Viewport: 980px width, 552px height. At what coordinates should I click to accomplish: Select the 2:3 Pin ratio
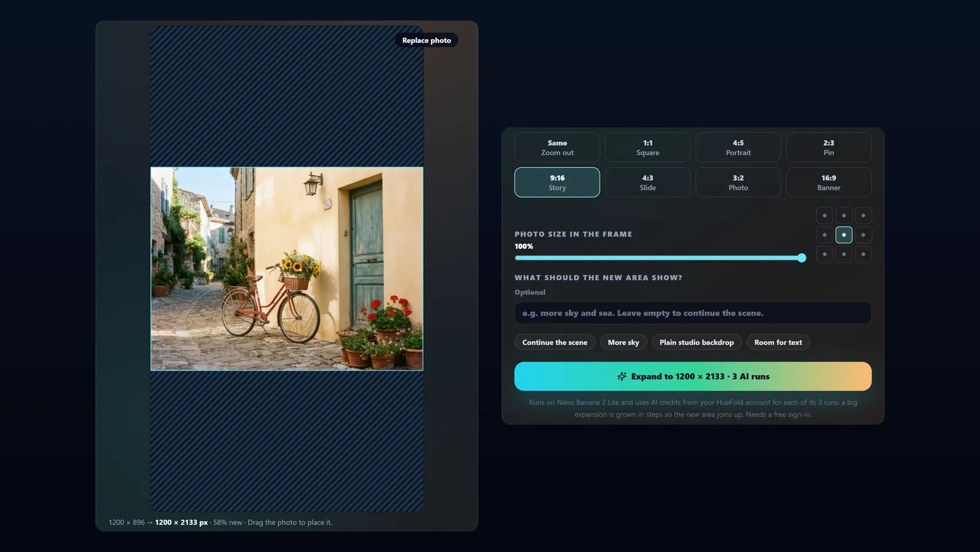point(829,147)
